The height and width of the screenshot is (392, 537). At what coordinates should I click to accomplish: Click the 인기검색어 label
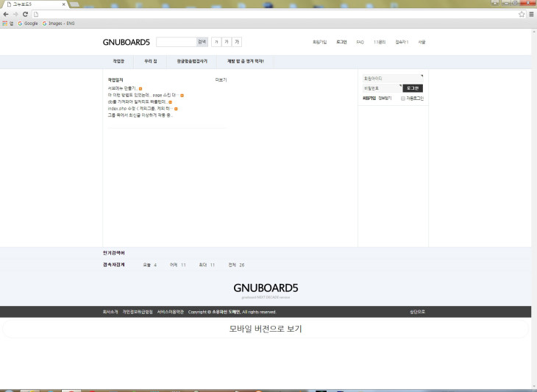(114, 253)
